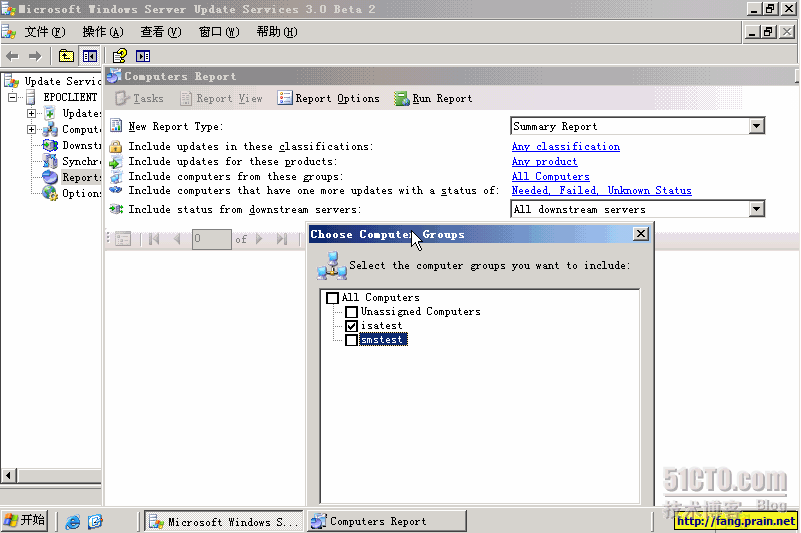
Task: Click the Any product link
Action: click(x=545, y=161)
